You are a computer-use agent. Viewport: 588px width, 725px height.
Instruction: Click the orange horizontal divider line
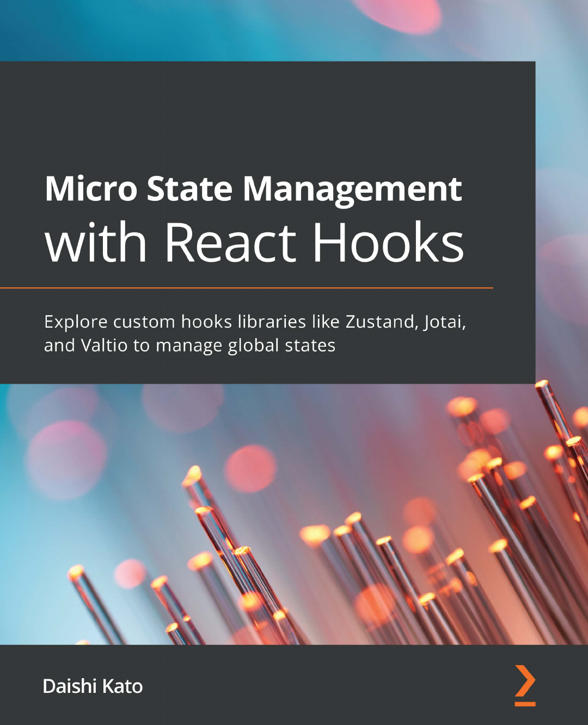[246, 287]
